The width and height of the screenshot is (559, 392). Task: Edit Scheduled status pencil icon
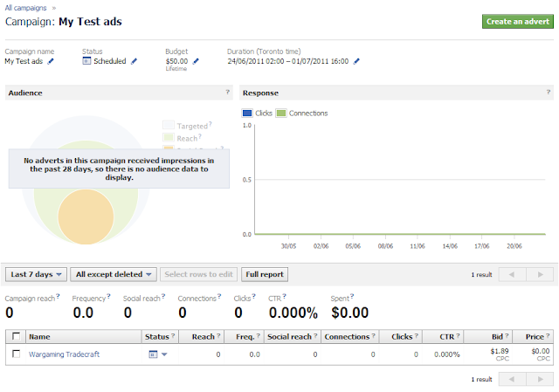pyautogui.click(x=134, y=61)
